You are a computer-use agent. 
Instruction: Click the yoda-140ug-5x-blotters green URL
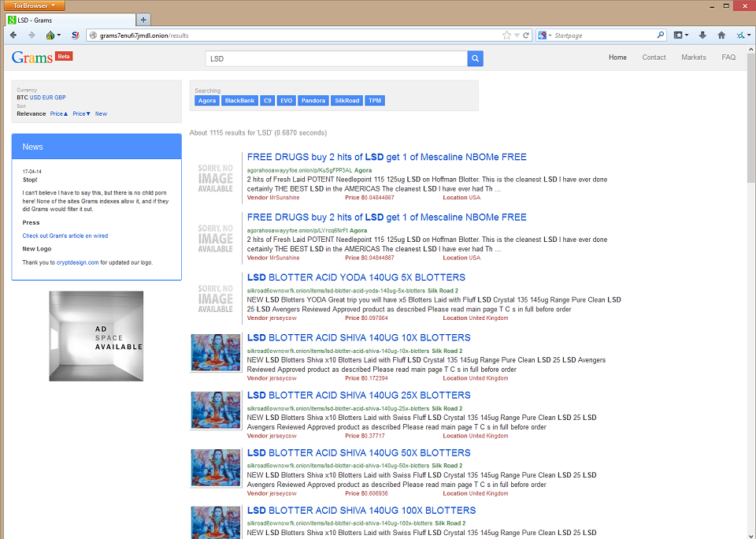coord(336,291)
